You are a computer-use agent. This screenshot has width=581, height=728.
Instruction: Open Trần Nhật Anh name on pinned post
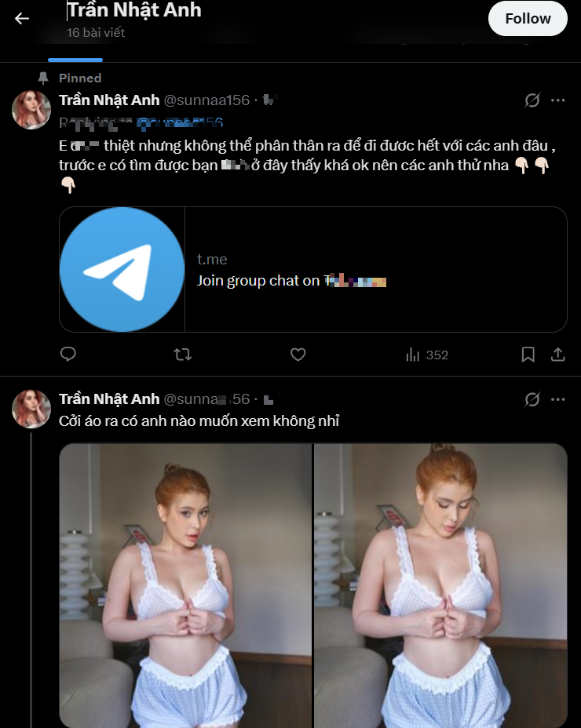(x=109, y=100)
